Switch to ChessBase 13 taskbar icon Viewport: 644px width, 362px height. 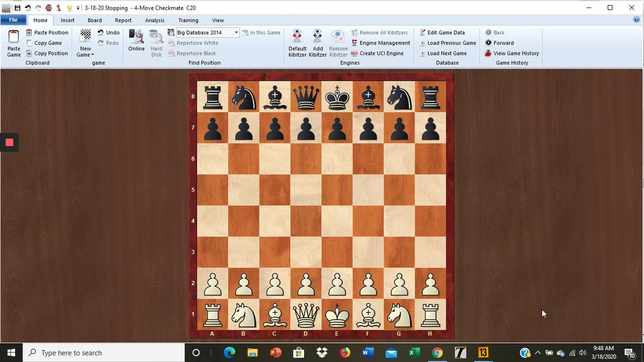pyautogui.click(x=483, y=352)
